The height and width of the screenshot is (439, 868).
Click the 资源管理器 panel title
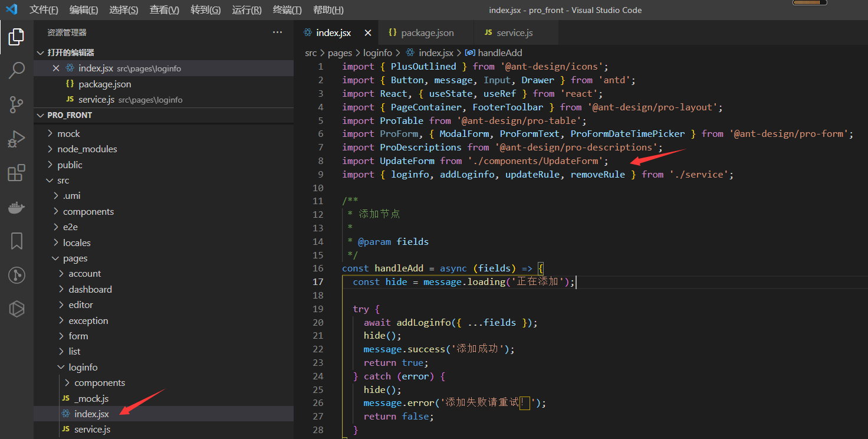(67, 32)
